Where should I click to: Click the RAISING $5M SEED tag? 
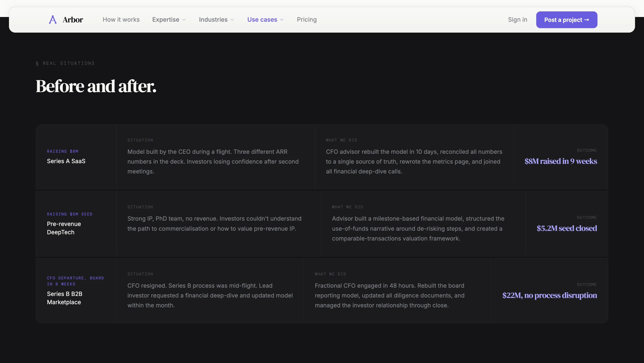point(70,214)
